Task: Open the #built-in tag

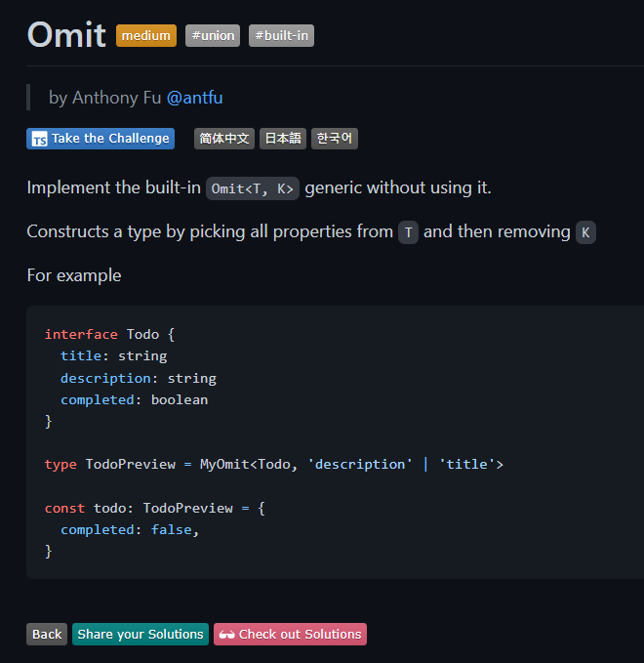Action: pyautogui.click(x=281, y=36)
